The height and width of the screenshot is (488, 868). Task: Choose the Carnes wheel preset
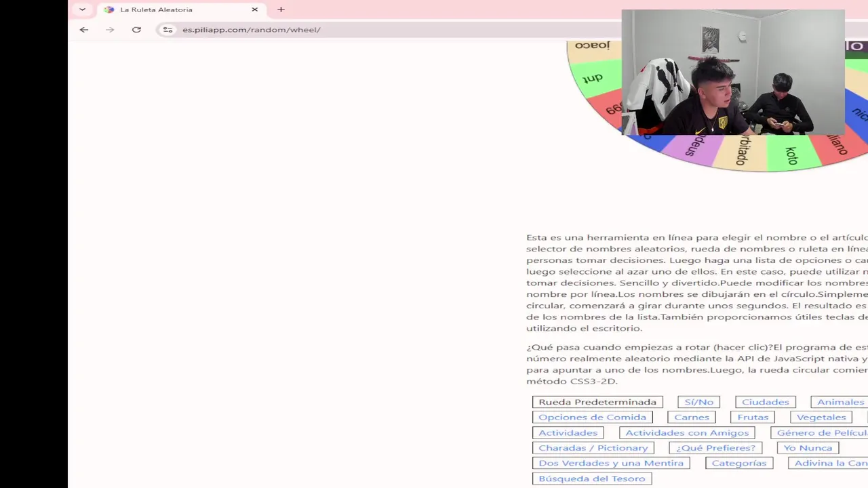691,417
